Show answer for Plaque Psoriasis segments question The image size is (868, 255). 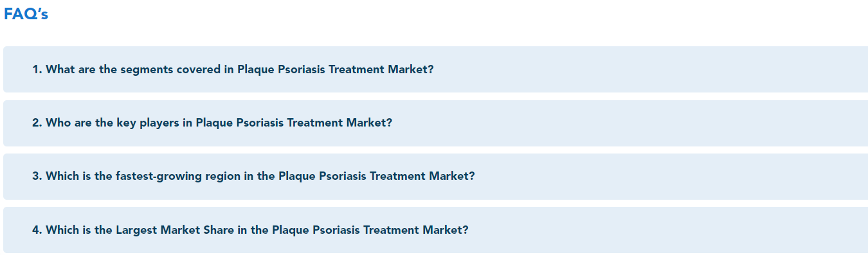tap(435, 69)
